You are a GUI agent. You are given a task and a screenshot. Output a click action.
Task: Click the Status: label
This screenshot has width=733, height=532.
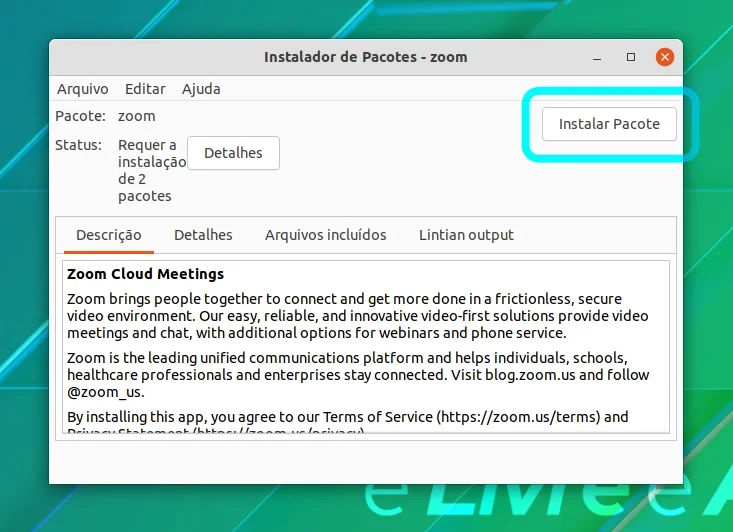pos(78,145)
